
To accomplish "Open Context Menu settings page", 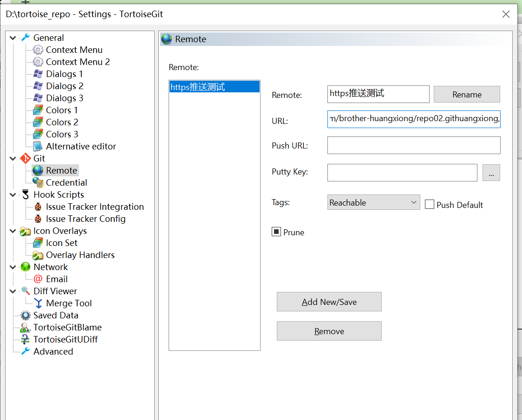I will coord(74,50).
